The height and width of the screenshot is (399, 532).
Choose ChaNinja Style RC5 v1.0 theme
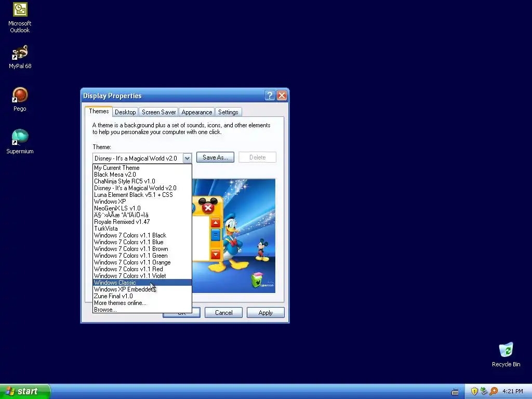142,181
